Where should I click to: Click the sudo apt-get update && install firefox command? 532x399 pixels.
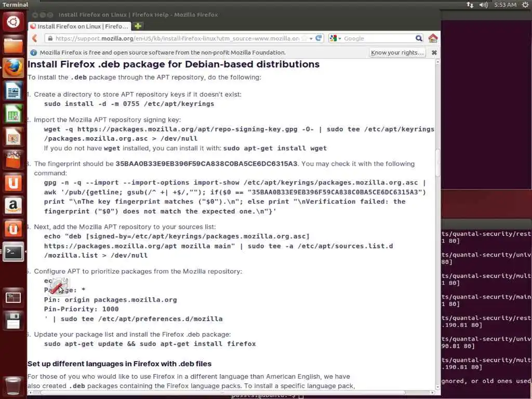150,344
